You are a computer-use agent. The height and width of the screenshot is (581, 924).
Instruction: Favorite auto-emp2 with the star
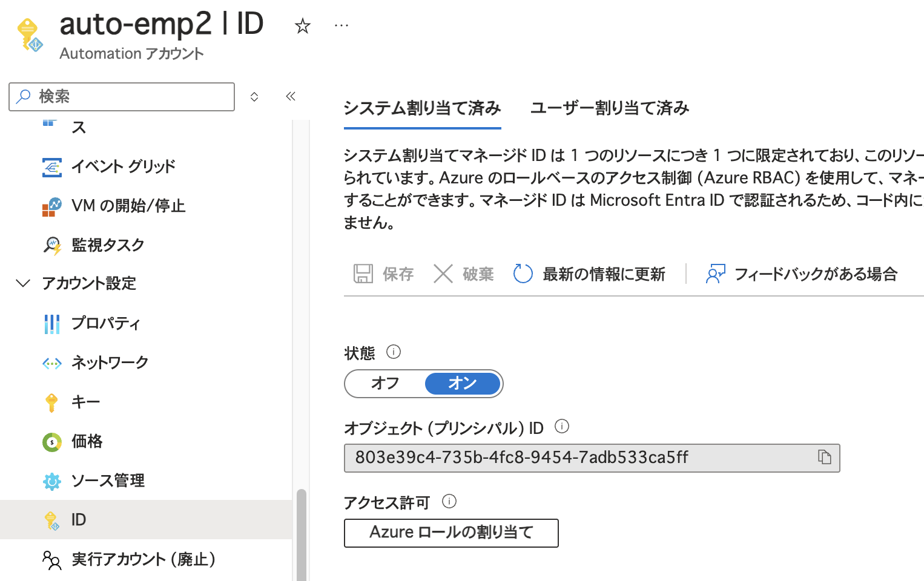[x=302, y=27]
